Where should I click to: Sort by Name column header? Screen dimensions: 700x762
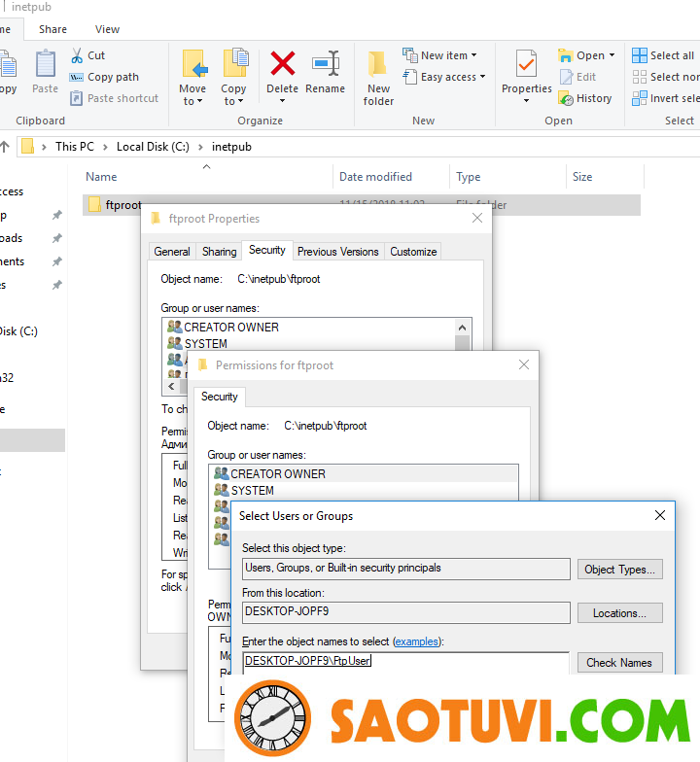pos(101,177)
